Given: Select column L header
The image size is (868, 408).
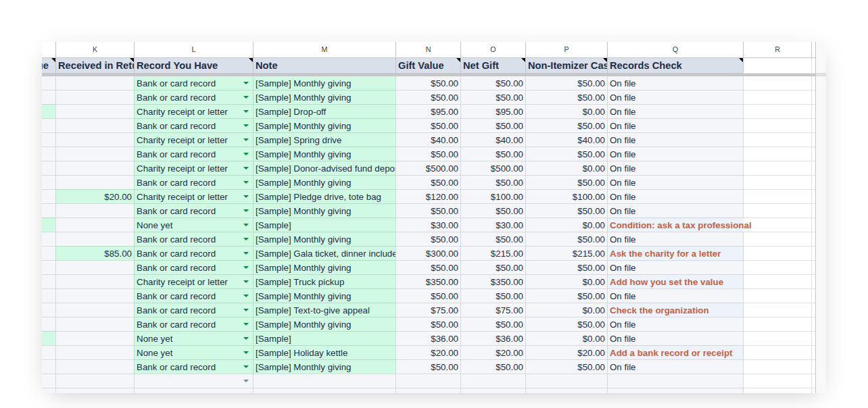Looking at the screenshot, I should (x=193, y=49).
